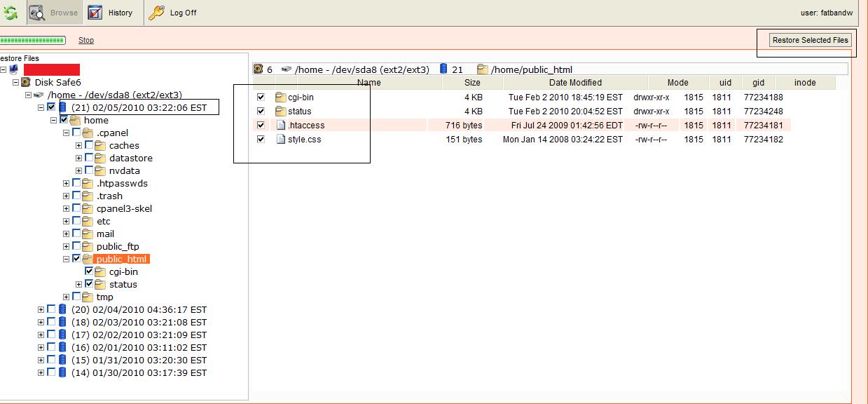
Task: Collapse the public_html tree node
Action: click(67, 260)
